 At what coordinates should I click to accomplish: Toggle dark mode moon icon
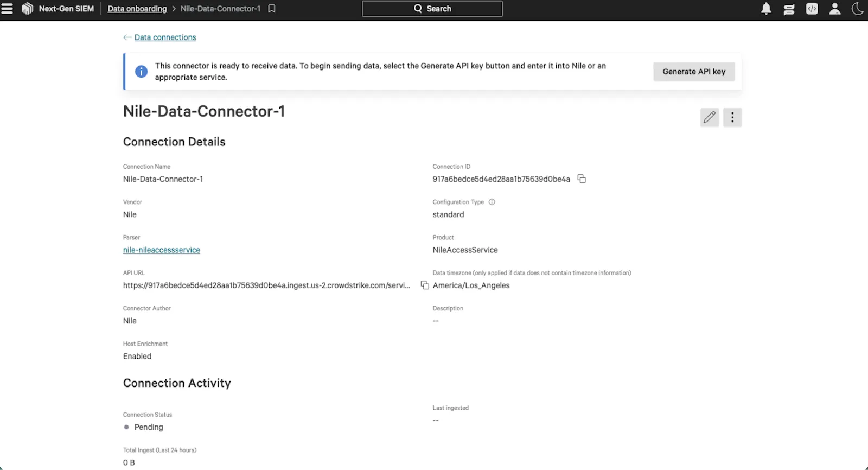858,9
